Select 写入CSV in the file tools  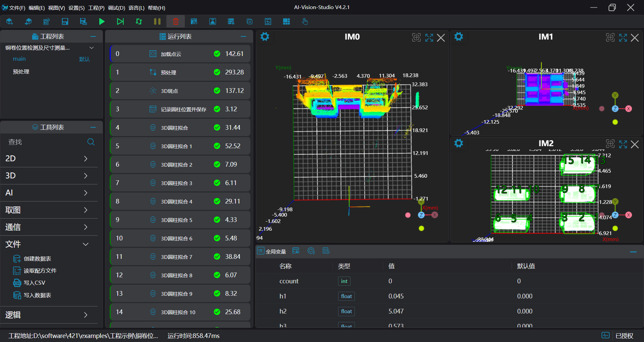(x=34, y=283)
